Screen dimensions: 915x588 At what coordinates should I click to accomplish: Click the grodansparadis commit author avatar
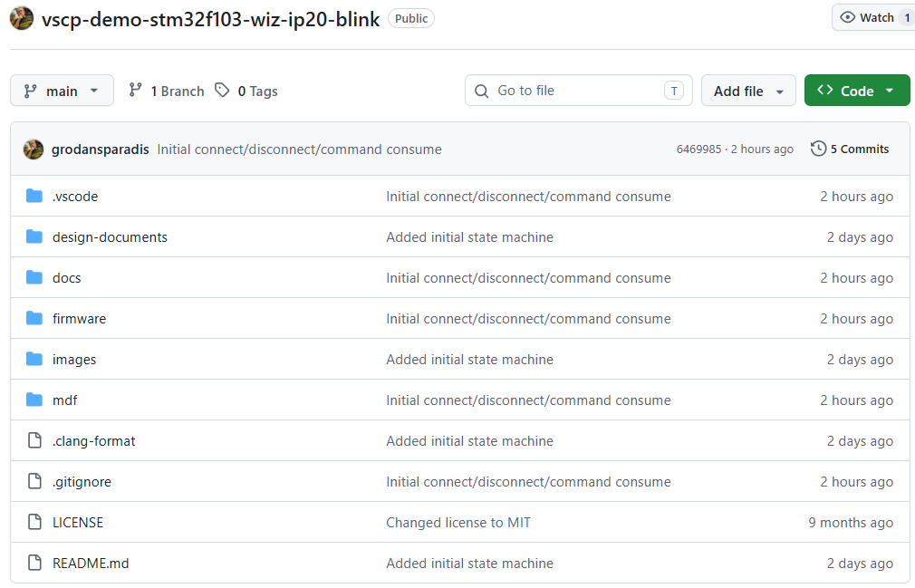(x=34, y=149)
